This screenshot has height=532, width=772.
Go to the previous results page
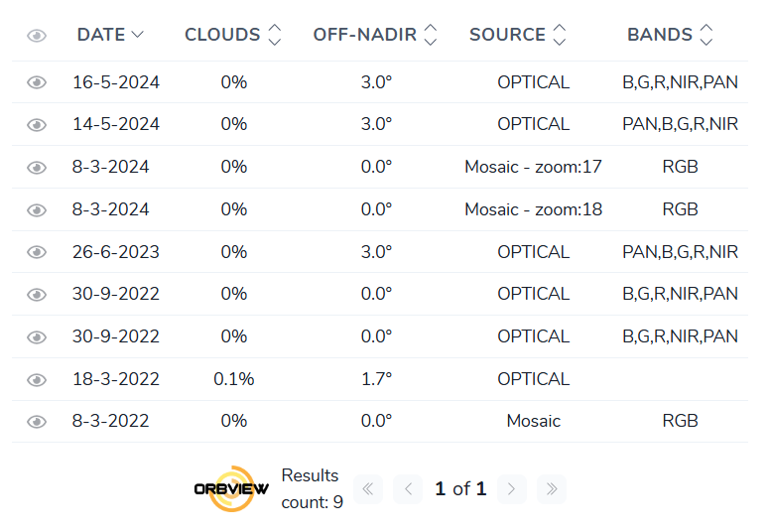[x=408, y=489]
